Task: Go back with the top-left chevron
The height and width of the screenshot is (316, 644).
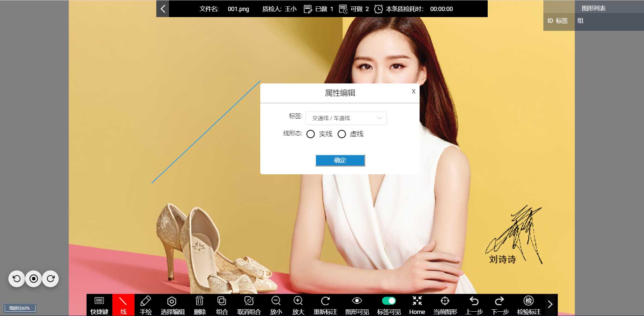Action: pyautogui.click(x=163, y=9)
